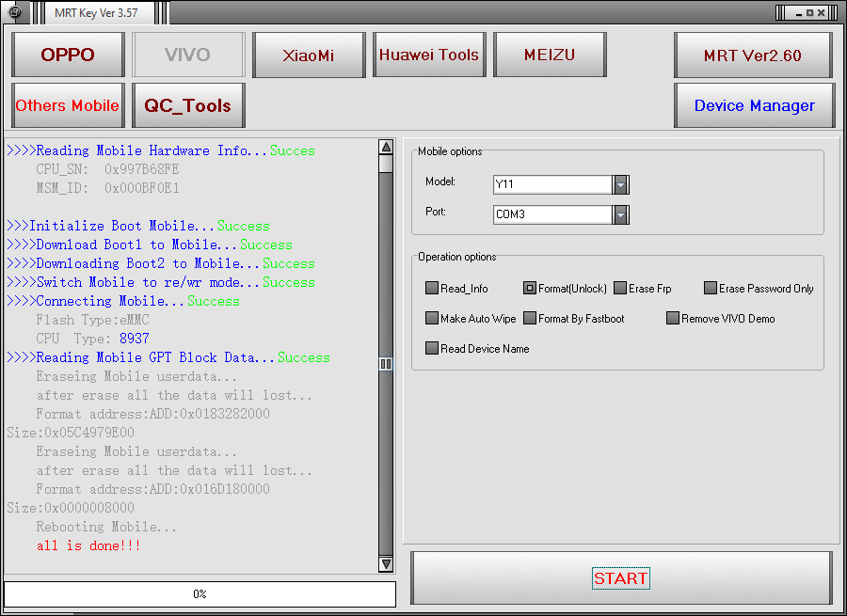Enable Read Device Name checkbox

tap(432, 348)
